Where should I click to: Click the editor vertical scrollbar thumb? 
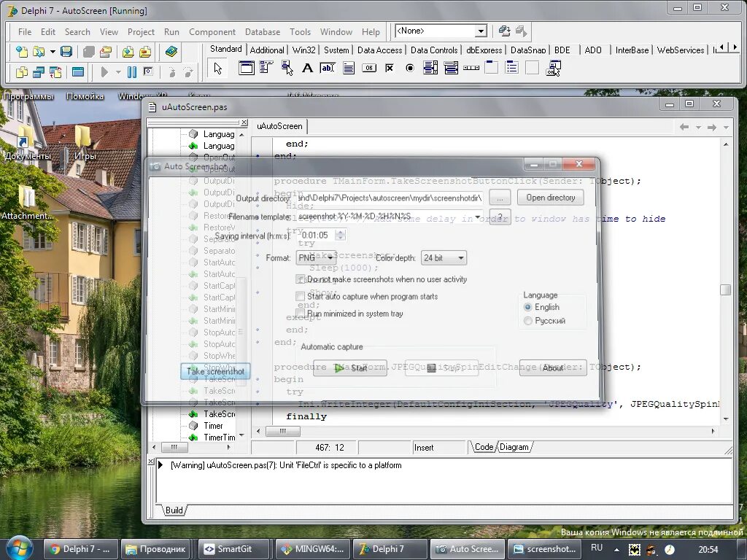click(x=726, y=289)
